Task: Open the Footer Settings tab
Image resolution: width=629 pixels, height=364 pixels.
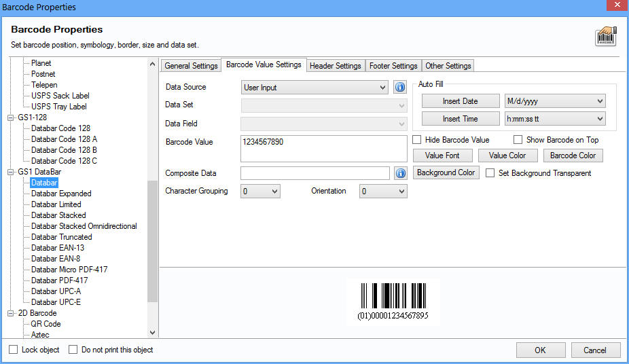Action: [393, 66]
